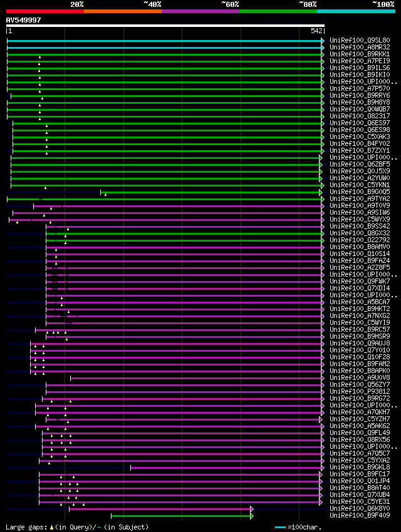Open hit UniRef100_B9RKK1
The width and height of the screenshot is (401, 532).
pos(360,54)
